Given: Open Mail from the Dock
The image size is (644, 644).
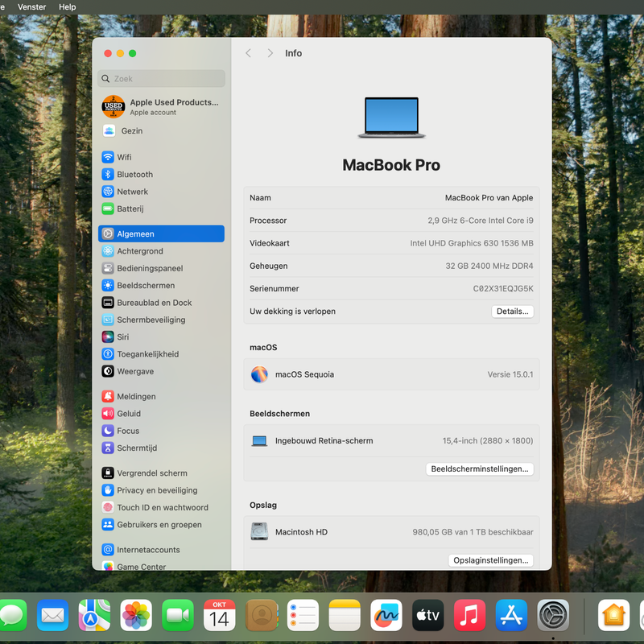Looking at the screenshot, I should point(53,615).
